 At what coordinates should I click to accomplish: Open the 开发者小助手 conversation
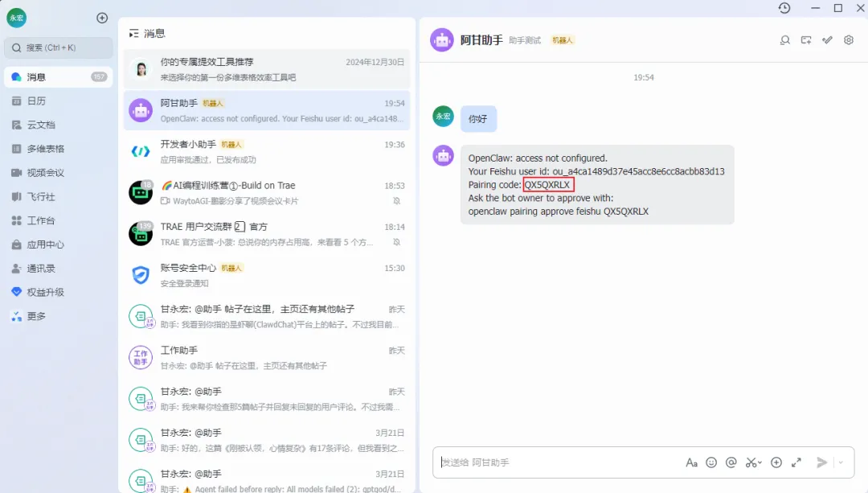(267, 152)
